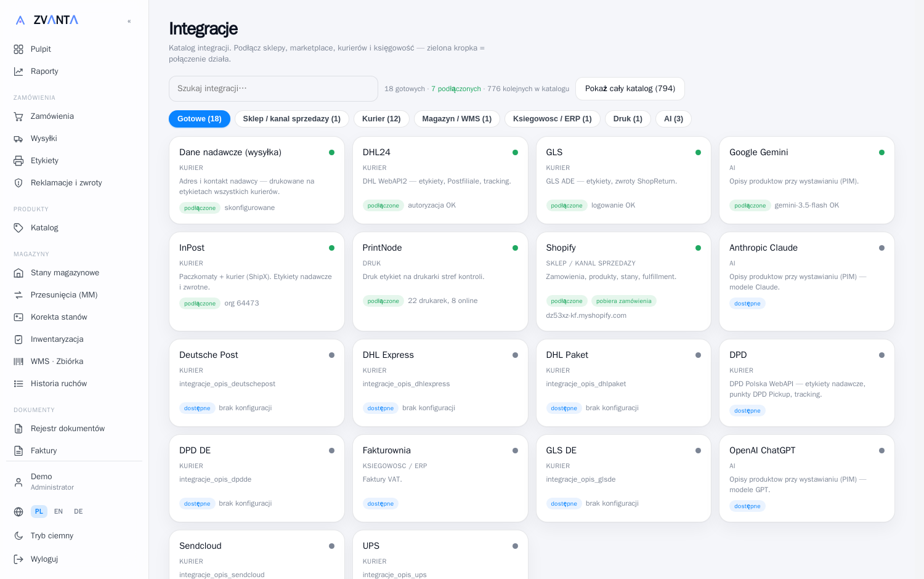Open Katalog tag icon
Image resolution: width=924 pixels, height=579 pixels.
(18, 228)
